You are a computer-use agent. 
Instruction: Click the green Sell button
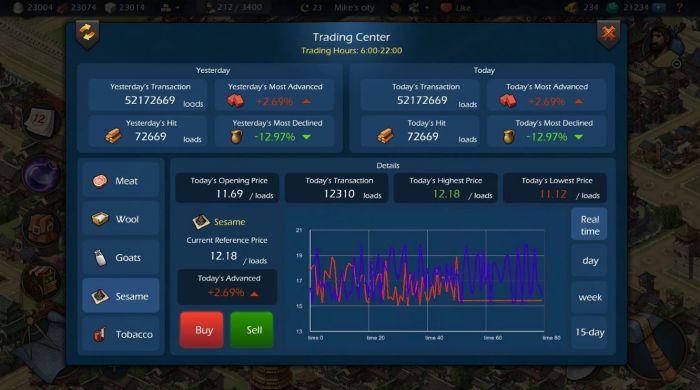point(252,330)
